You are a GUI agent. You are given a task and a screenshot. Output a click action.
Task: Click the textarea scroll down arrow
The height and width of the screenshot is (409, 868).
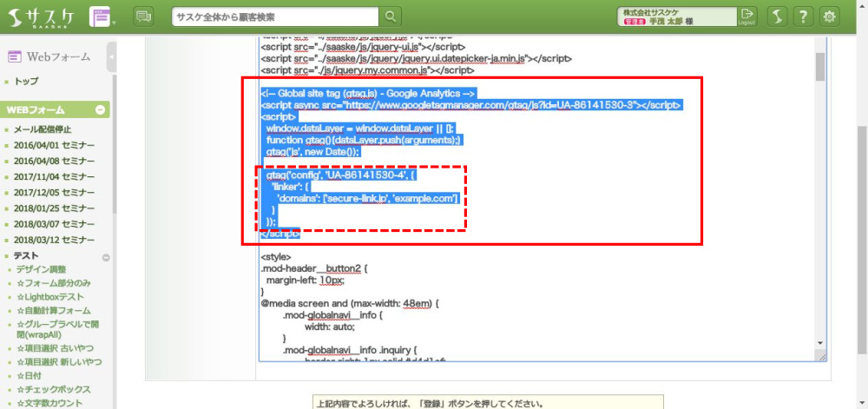(820, 343)
